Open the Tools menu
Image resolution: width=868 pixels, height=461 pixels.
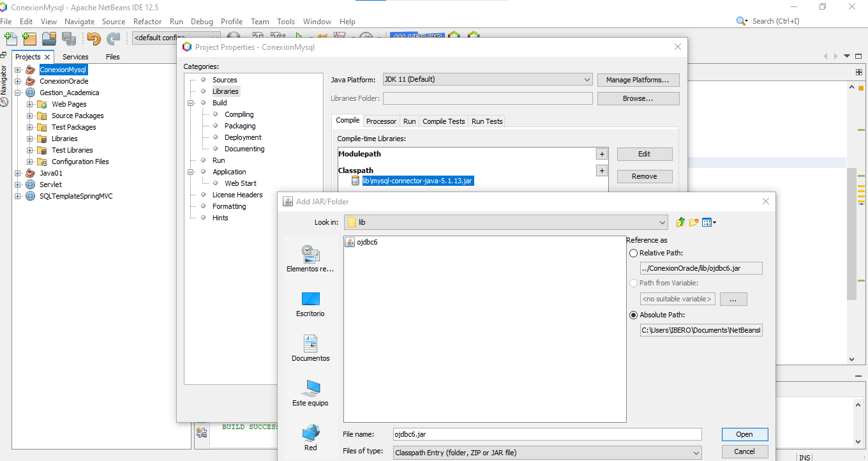[x=286, y=21]
